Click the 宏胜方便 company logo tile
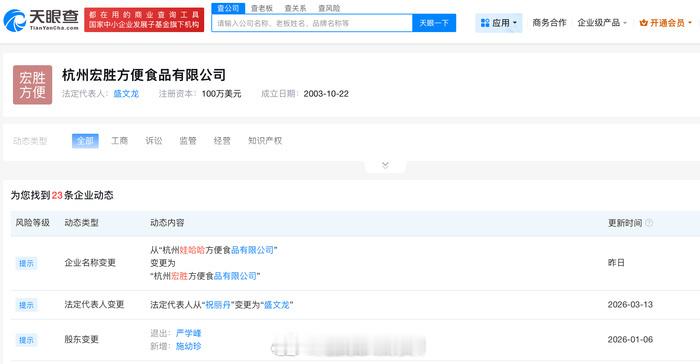Image resolution: width=700 pixels, height=364 pixels. click(x=33, y=85)
